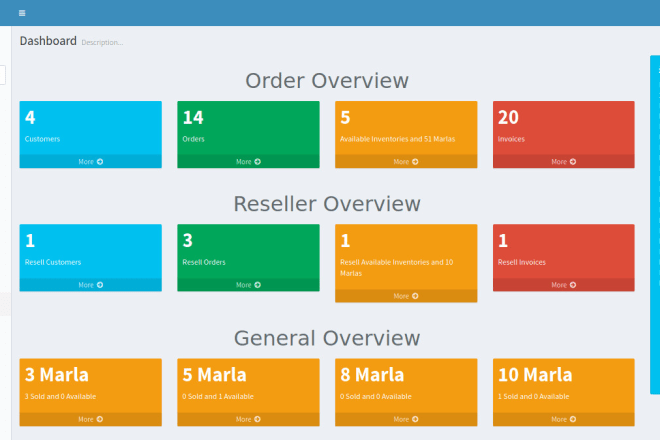Open More on Available Inventories card
660x440 pixels.
pyautogui.click(x=406, y=162)
